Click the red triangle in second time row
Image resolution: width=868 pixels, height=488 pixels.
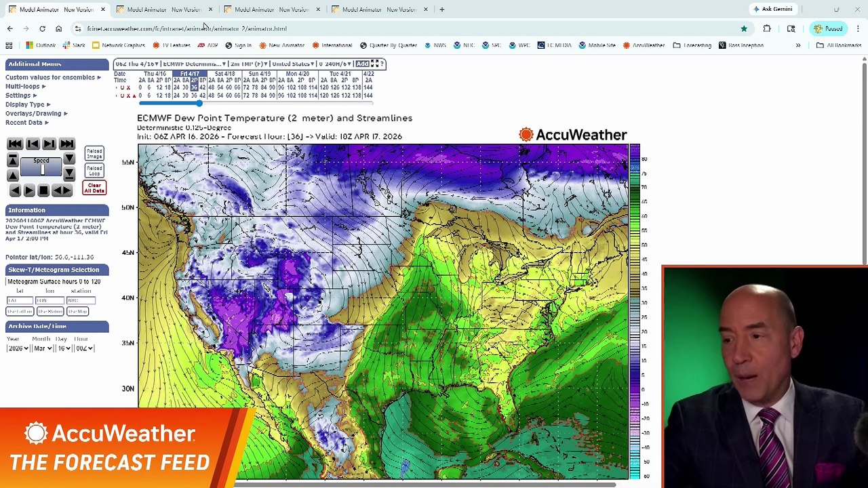[x=134, y=96]
